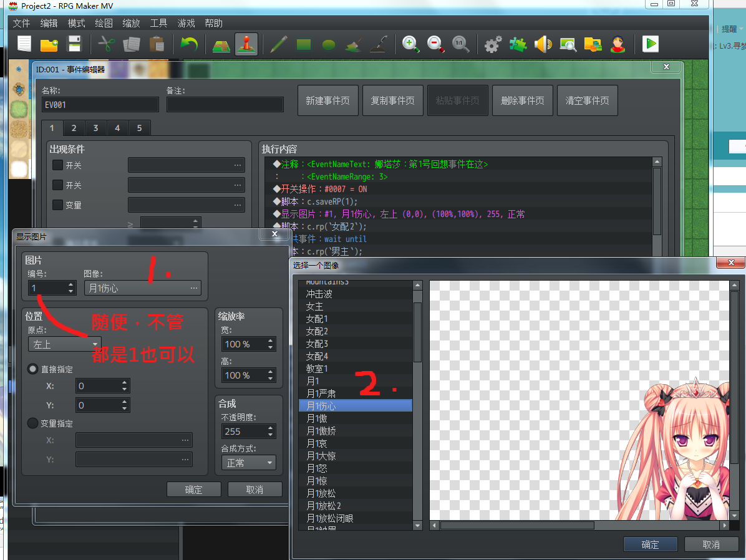The image size is (746, 560).
Task: Click the Zoom In magnifier icon
Action: pyautogui.click(x=410, y=44)
